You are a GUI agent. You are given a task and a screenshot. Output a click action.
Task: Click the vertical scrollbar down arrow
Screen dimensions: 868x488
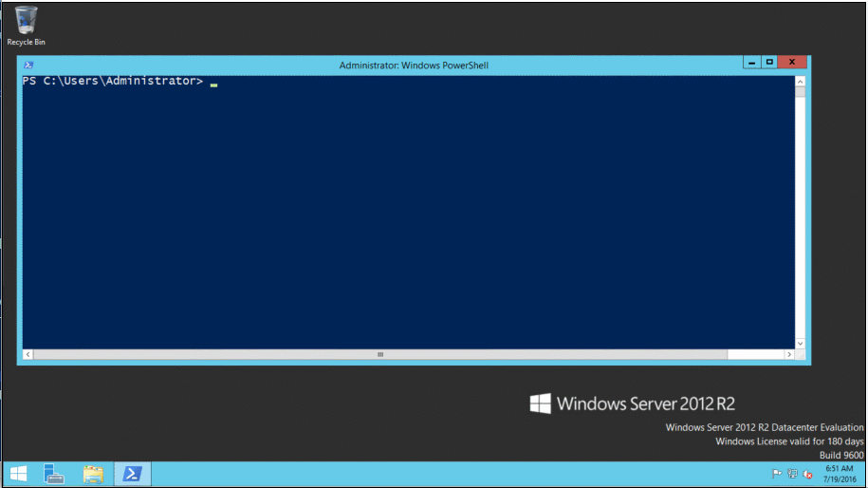[800, 344]
